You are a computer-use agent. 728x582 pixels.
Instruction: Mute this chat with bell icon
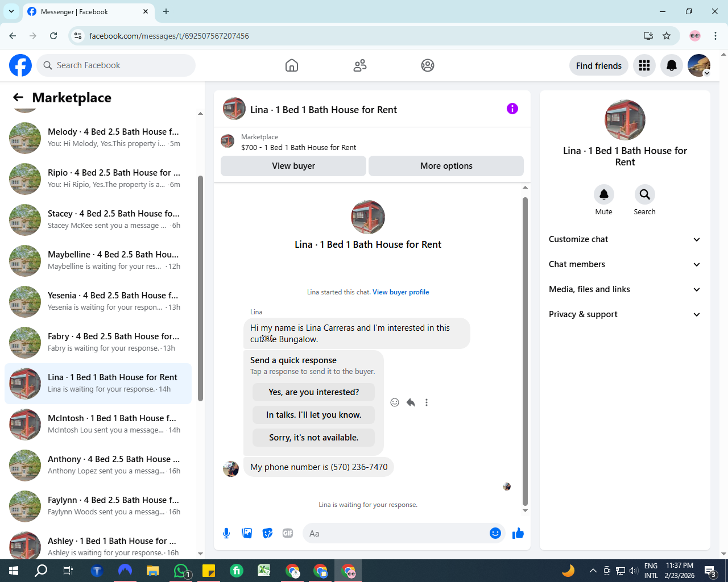[604, 194]
